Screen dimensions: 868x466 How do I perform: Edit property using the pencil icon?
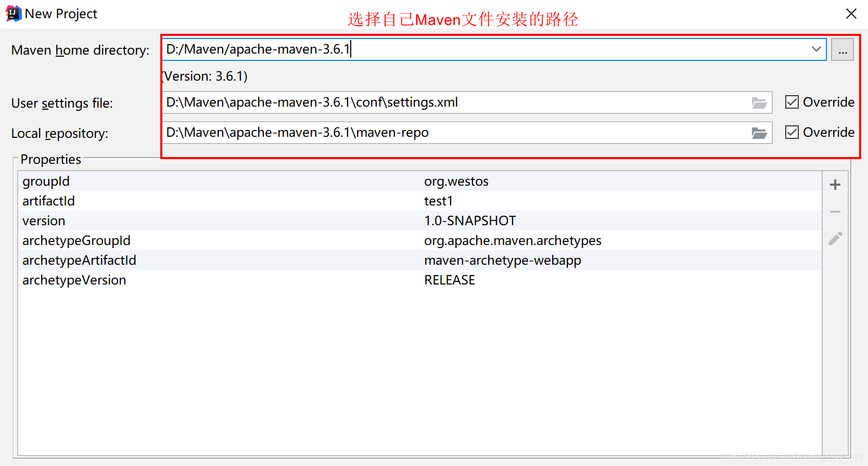[835, 239]
